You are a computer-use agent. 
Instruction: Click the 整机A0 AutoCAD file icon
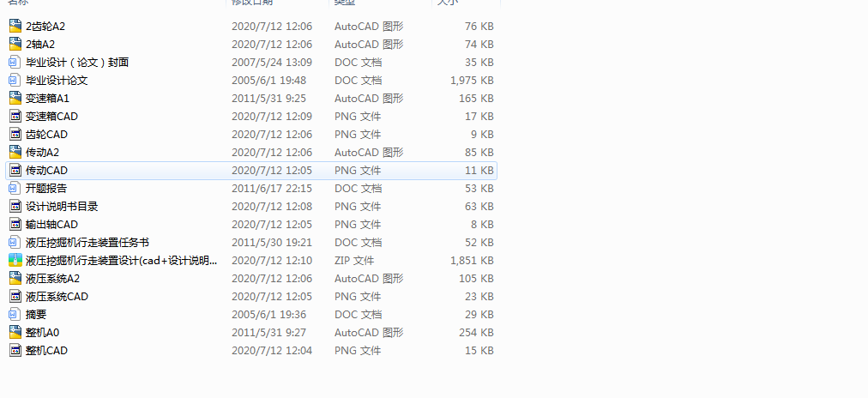coord(15,332)
